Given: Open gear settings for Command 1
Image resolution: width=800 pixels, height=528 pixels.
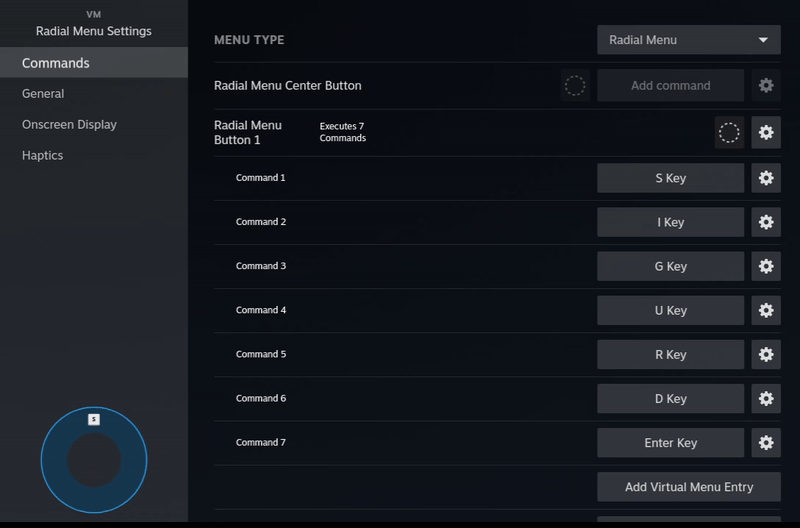Looking at the screenshot, I should [x=766, y=178].
